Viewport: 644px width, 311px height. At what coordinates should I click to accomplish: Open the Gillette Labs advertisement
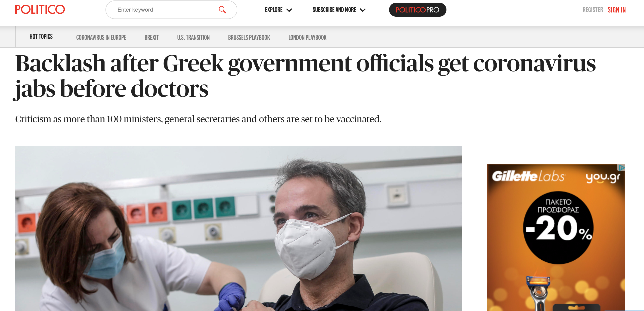point(556,237)
